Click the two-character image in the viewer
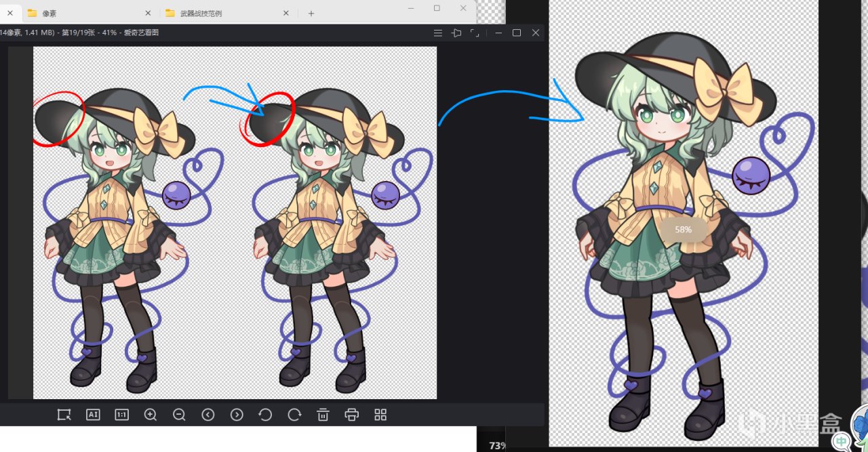 tap(235, 222)
